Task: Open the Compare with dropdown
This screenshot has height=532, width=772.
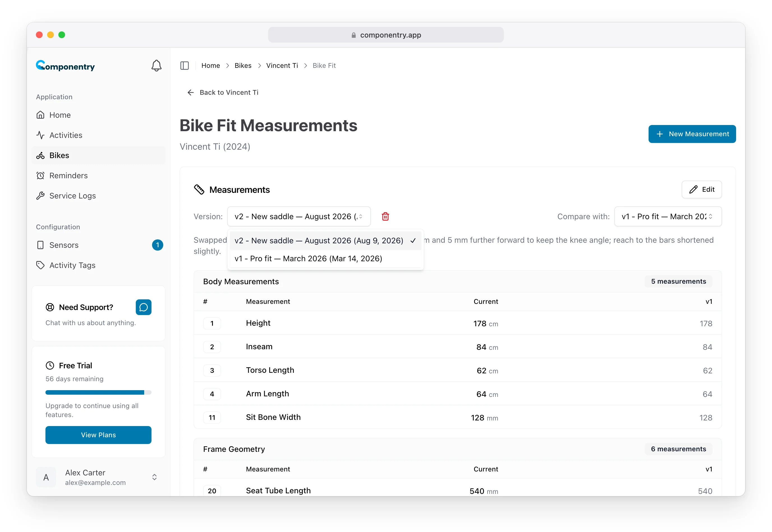Action: (x=668, y=216)
